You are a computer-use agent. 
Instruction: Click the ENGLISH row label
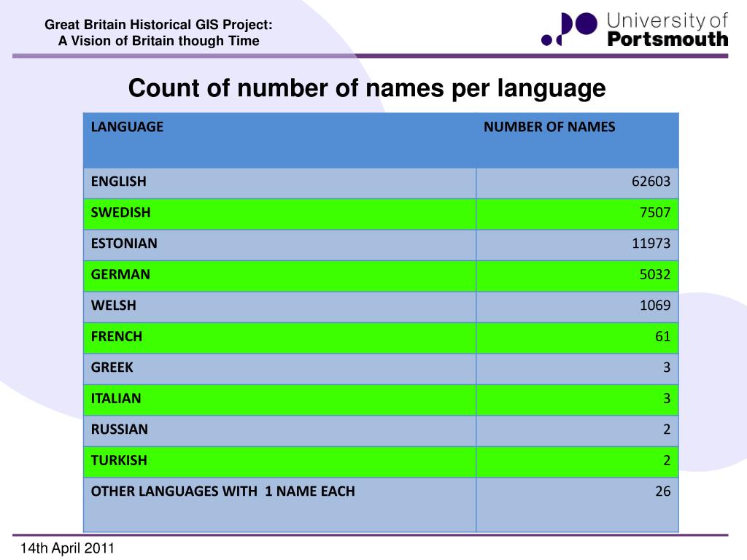(x=119, y=182)
